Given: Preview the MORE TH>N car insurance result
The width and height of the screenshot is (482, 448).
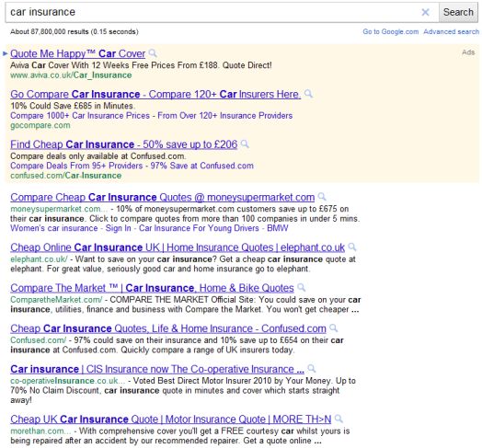Looking at the screenshot, I should point(339,419).
